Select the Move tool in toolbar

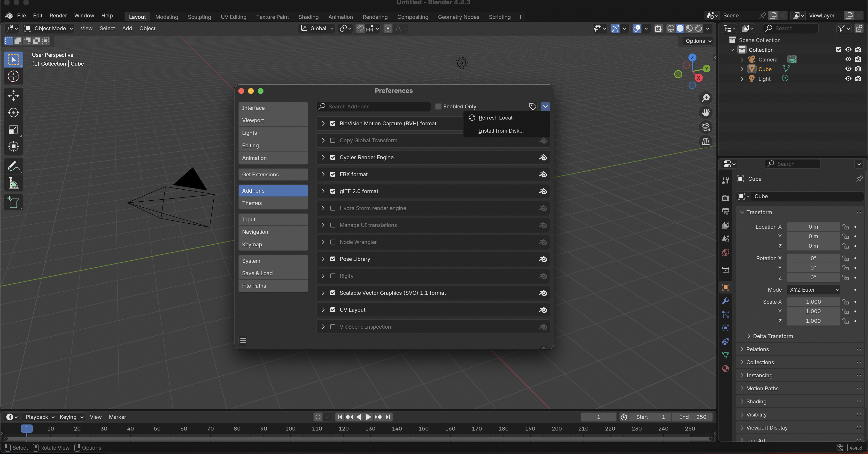pos(14,96)
